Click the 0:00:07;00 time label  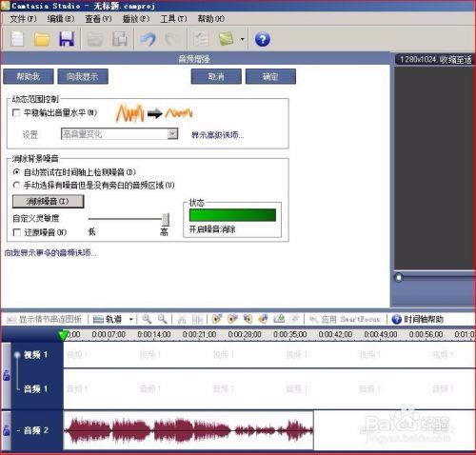[109, 334]
